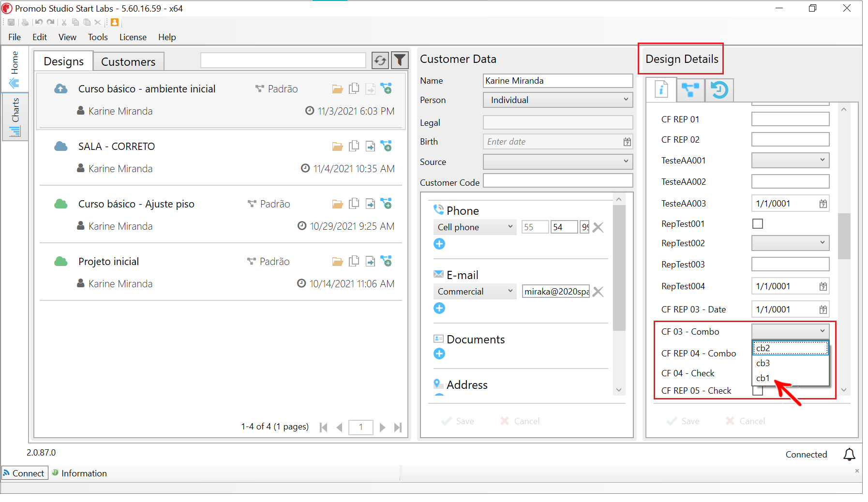
Task: Click the refresh designs list icon
Action: point(380,60)
